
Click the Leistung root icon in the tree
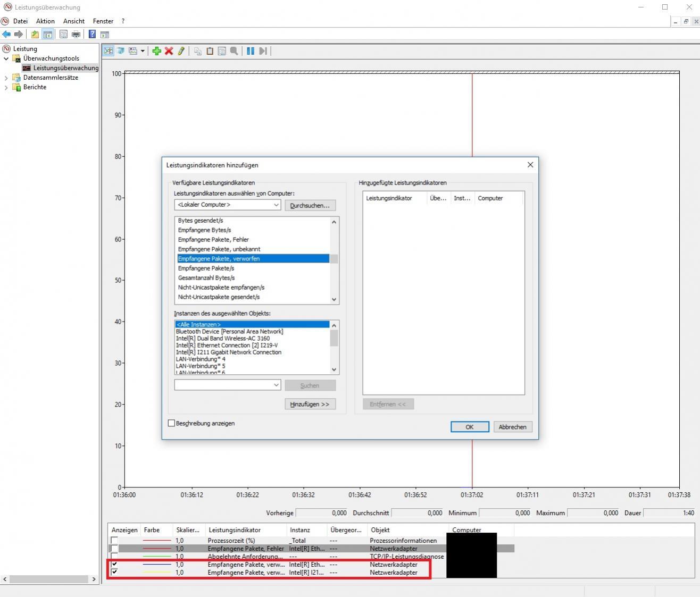[7, 48]
